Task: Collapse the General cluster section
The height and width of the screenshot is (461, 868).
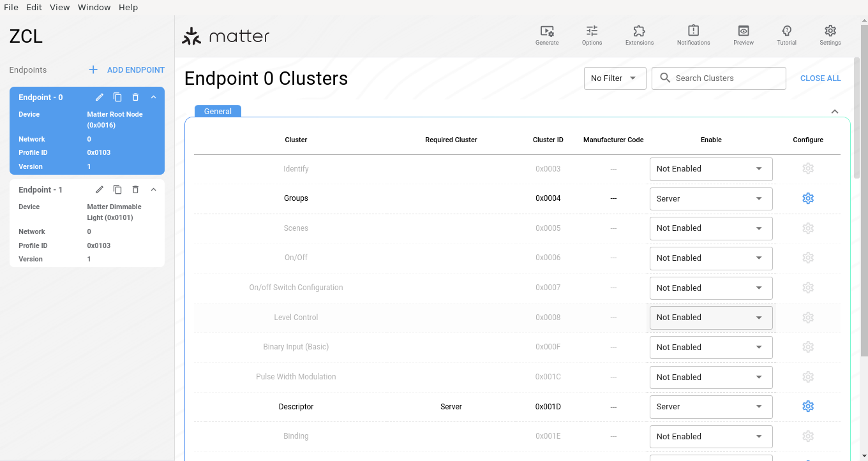Action: [x=834, y=112]
